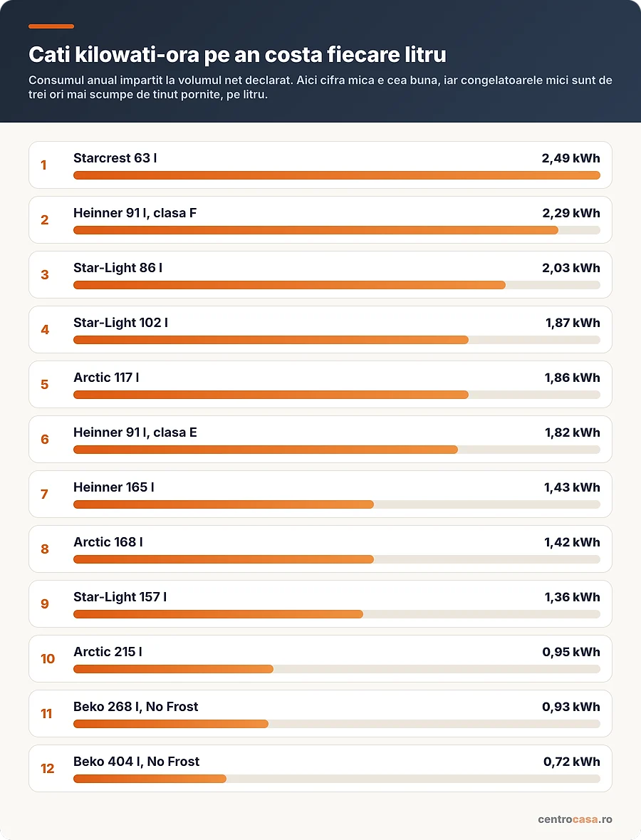Image resolution: width=641 pixels, height=840 pixels.
Task: Select the rank number 2 badge
Action: coord(45,220)
